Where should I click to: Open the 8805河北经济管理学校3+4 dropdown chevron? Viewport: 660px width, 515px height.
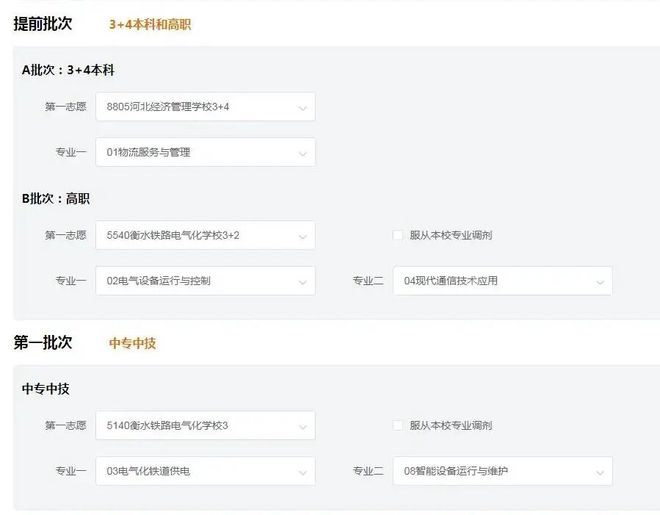[303, 108]
